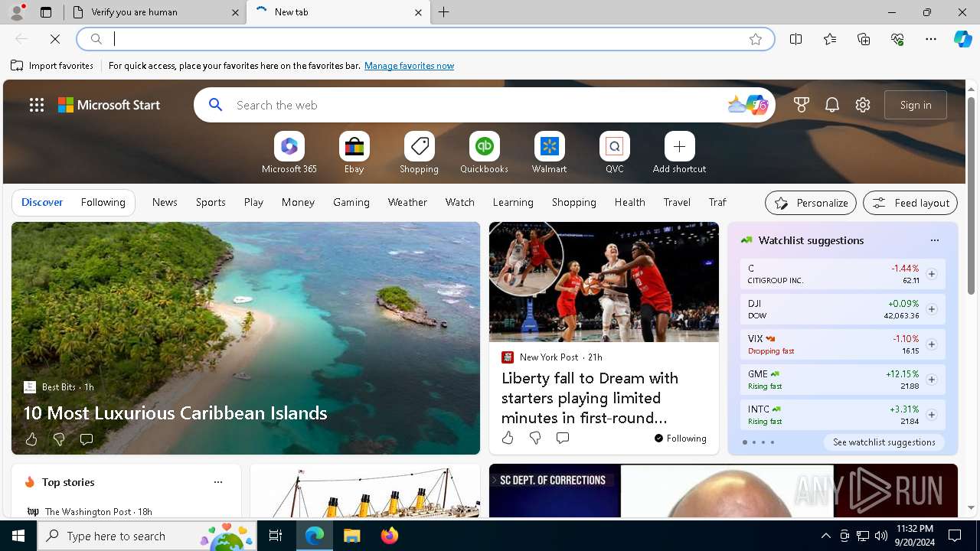980x551 pixels.
Task: Click See watchlist suggestions button
Action: (884, 442)
